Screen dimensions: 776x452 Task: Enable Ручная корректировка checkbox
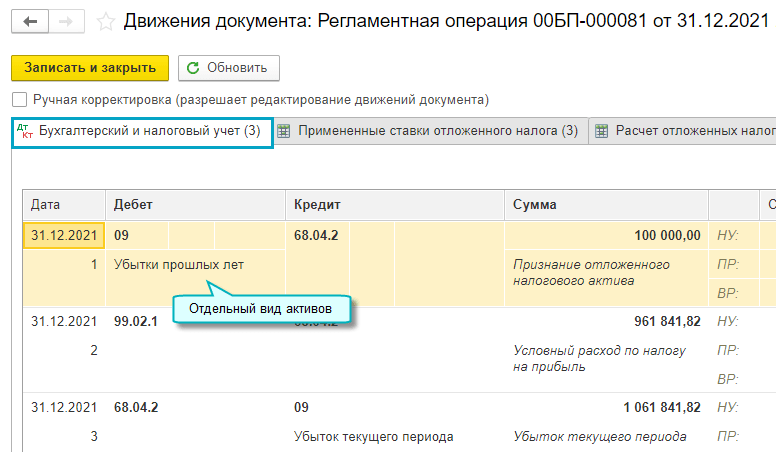coord(19,100)
